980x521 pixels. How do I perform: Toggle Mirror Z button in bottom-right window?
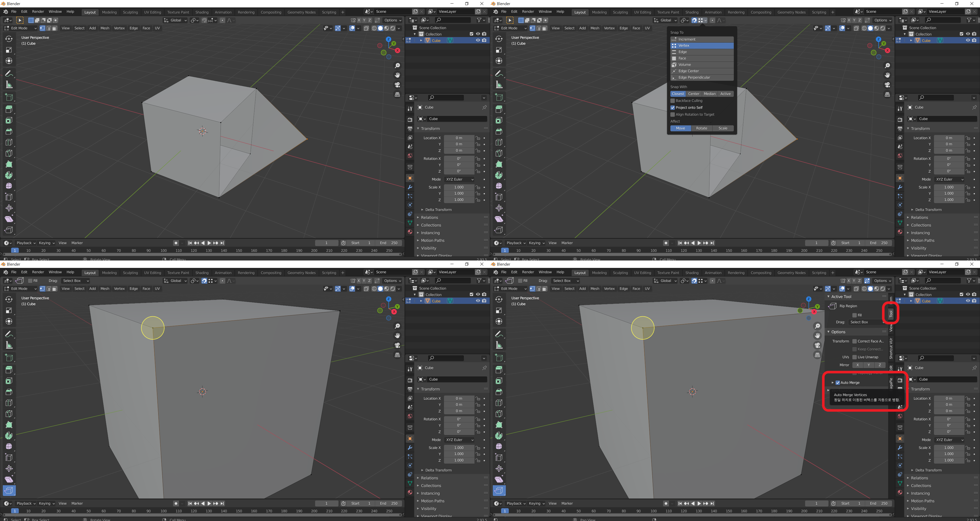(x=879, y=365)
